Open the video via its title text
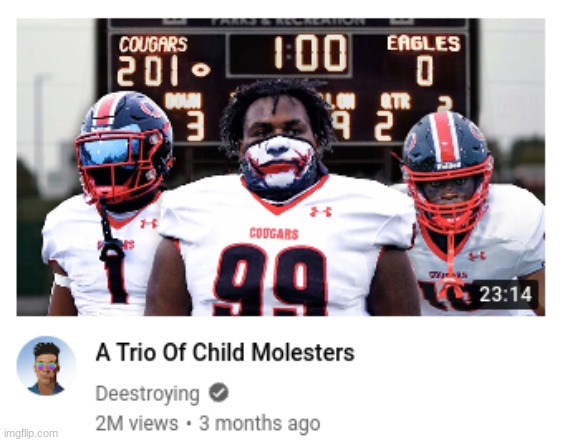The width and height of the screenshot is (565, 442). (225, 352)
